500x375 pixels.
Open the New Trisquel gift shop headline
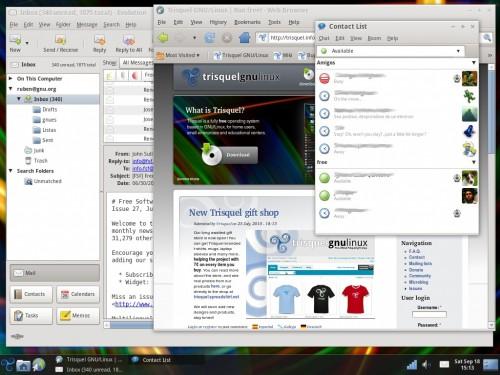(x=234, y=212)
